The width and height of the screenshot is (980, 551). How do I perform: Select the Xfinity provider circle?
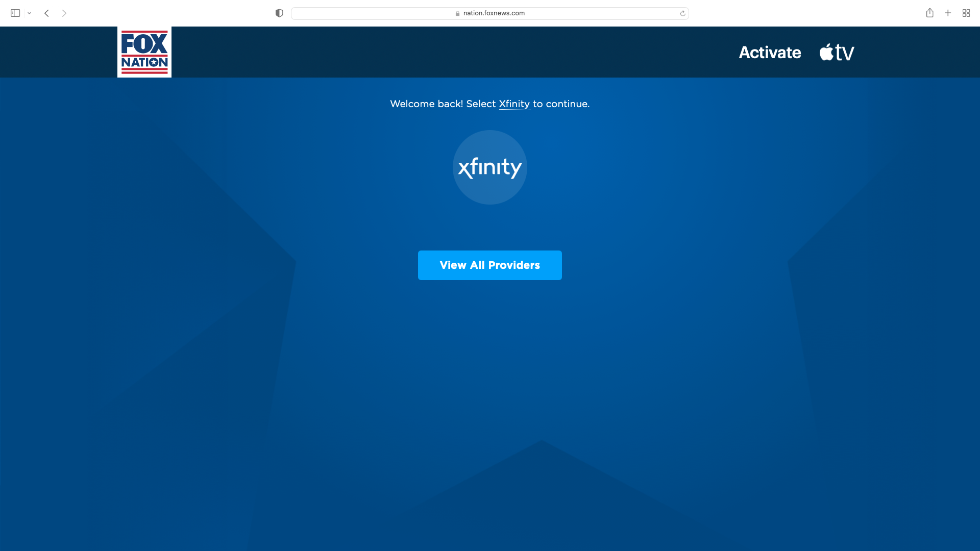tap(490, 167)
